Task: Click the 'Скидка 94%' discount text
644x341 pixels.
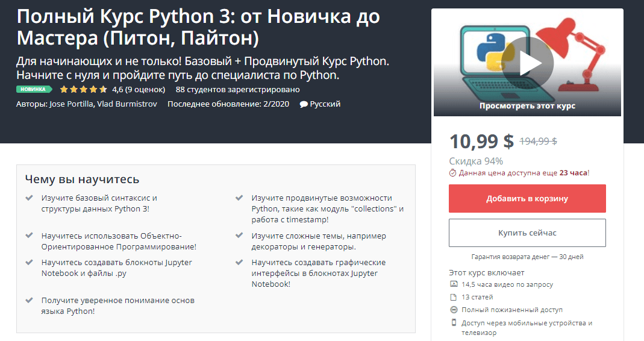Action: (476, 161)
